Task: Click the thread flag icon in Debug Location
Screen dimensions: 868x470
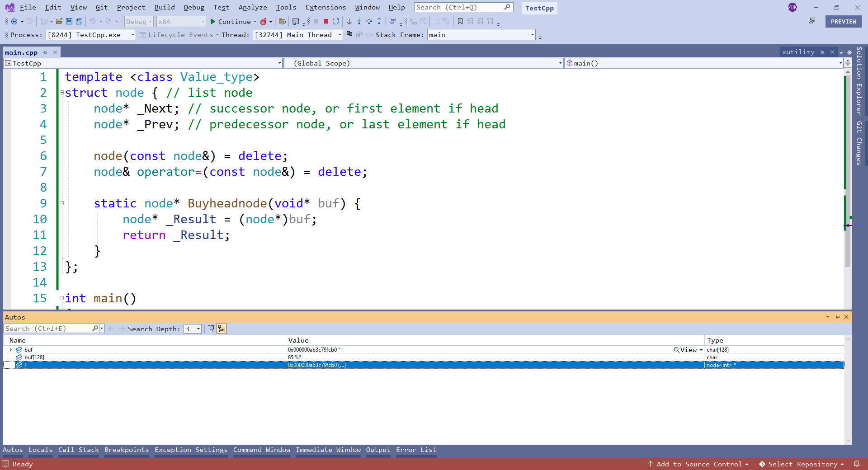Action: (349, 34)
